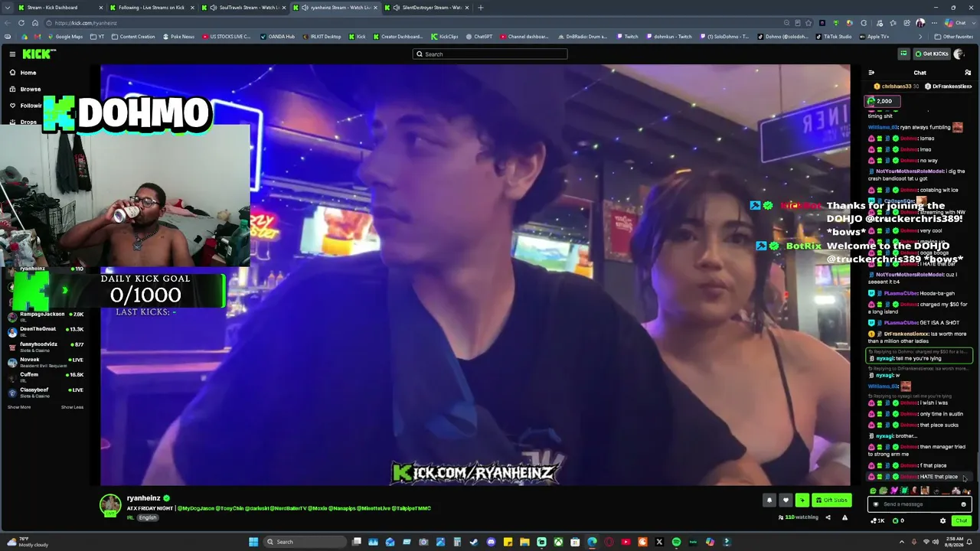The image size is (980, 551).
Task: Click Show More in the sidebar
Action: 19,407
